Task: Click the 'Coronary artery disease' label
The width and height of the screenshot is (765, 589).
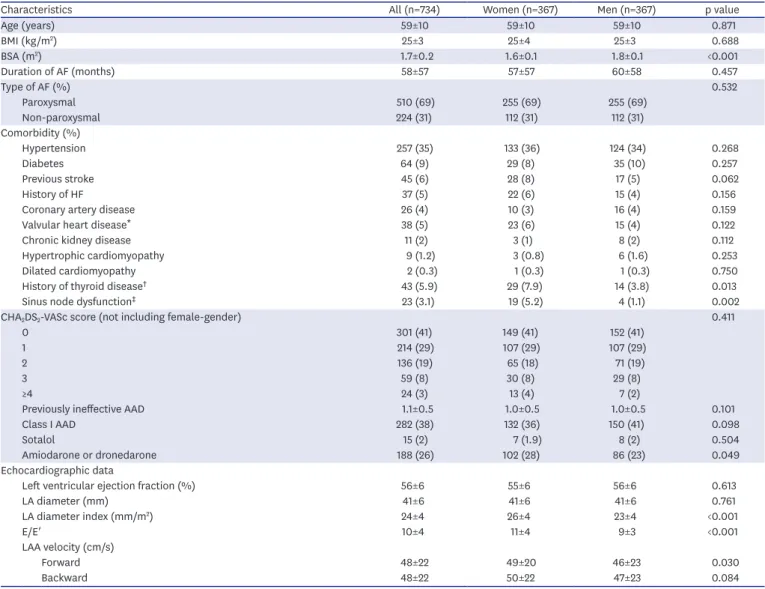Action: [x=78, y=210]
